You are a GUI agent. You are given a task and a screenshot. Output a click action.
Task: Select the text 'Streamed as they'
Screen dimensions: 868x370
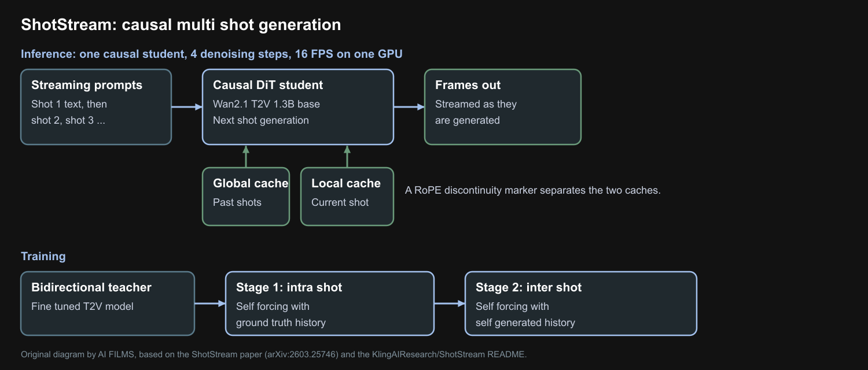[476, 104]
